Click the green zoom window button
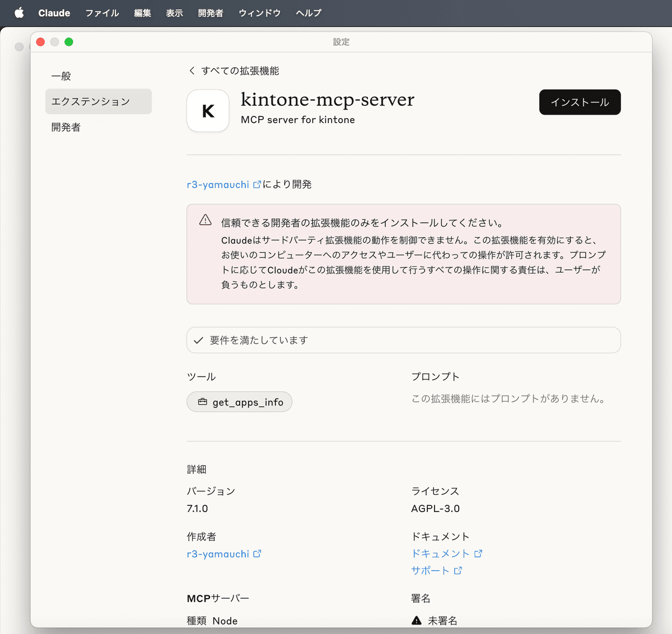 click(x=69, y=42)
